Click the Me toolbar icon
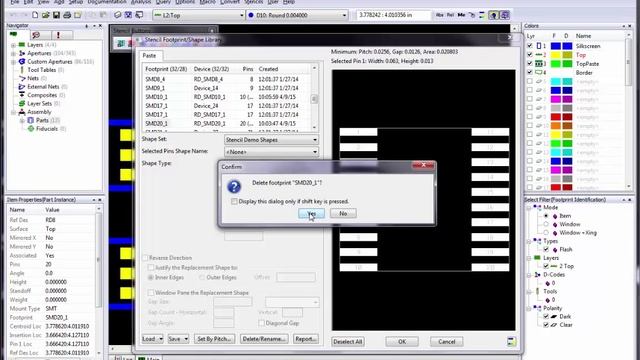The image size is (640, 360). [461, 15]
